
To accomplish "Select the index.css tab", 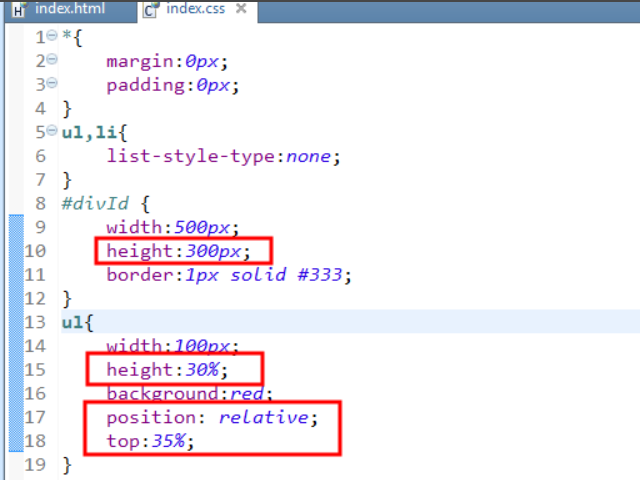I will coord(196,9).
